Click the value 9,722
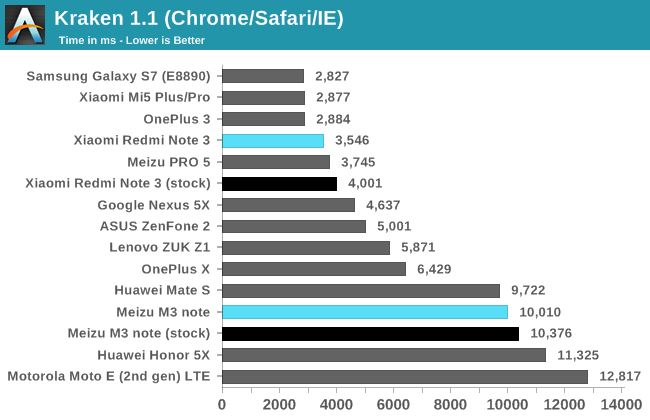The image size is (650, 420). [528, 290]
